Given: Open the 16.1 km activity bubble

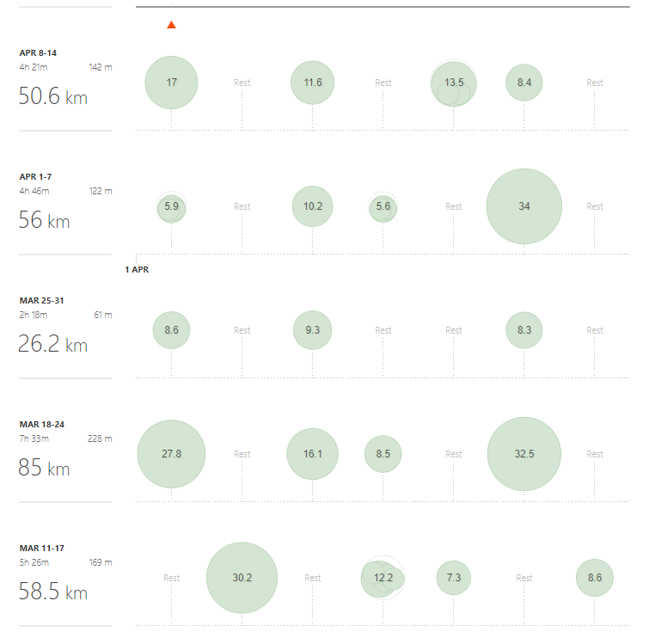Looking at the screenshot, I should [x=312, y=454].
